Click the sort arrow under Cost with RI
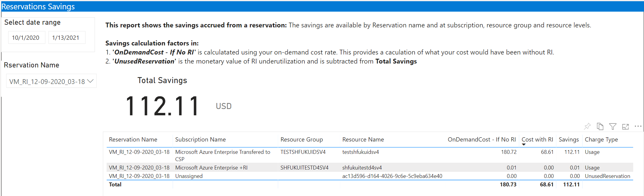Viewport: 644px width, 196px height. [x=524, y=145]
